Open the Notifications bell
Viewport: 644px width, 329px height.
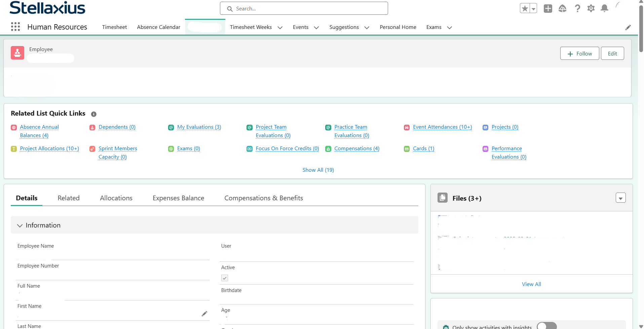[x=604, y=8]
